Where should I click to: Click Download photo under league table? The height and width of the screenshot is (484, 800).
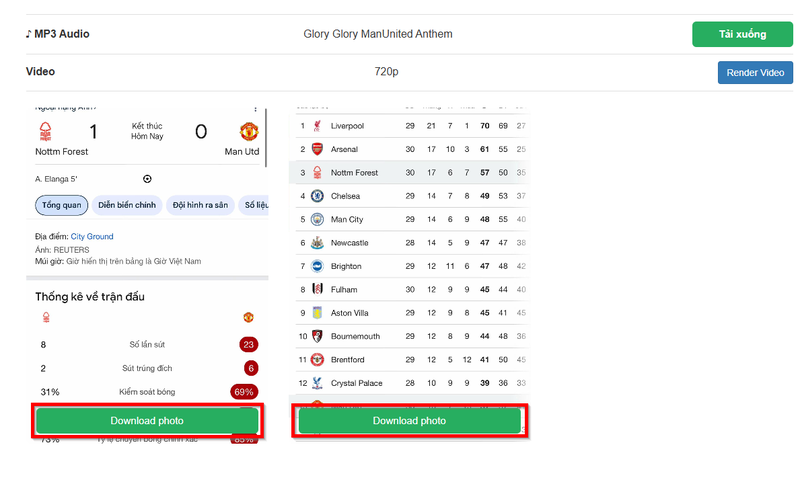pyautogui.click(x=409, y=421)
